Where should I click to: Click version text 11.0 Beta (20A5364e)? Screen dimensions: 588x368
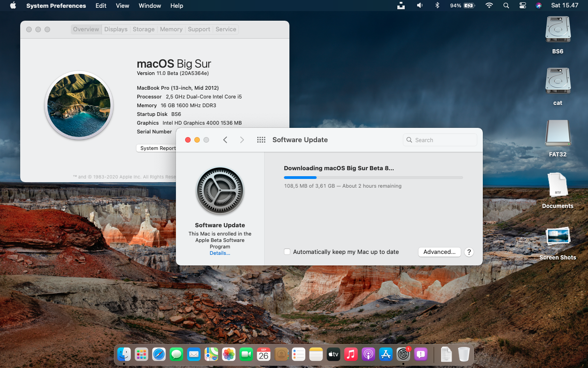183,73
